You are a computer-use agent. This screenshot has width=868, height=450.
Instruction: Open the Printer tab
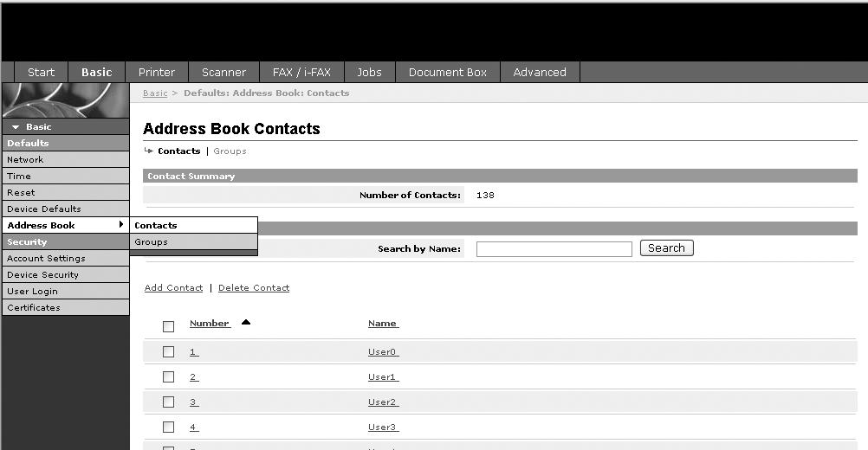click(157, 73)
